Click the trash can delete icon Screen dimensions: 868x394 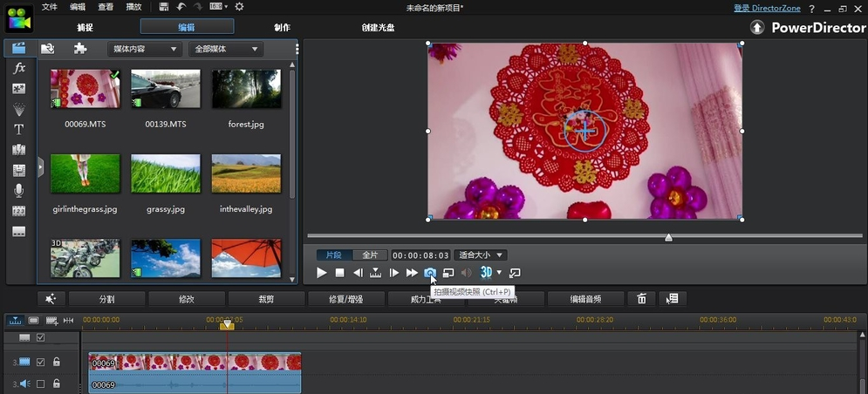tap(641, 299)
